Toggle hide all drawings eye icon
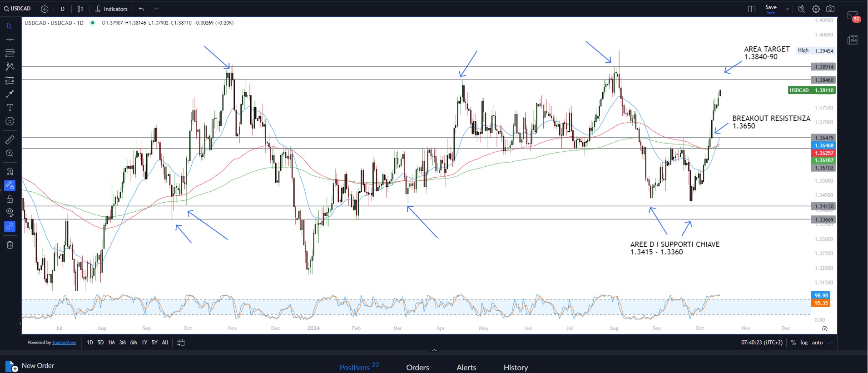Screen dimensions: 868x373 coord(10,212)
